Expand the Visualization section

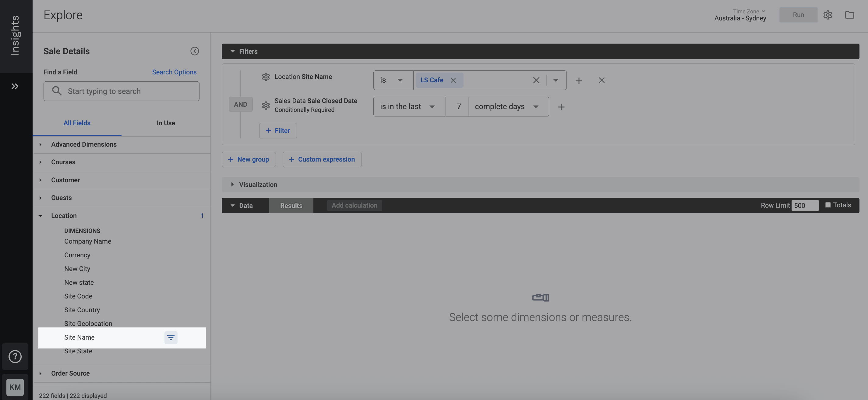coord(232,184)
